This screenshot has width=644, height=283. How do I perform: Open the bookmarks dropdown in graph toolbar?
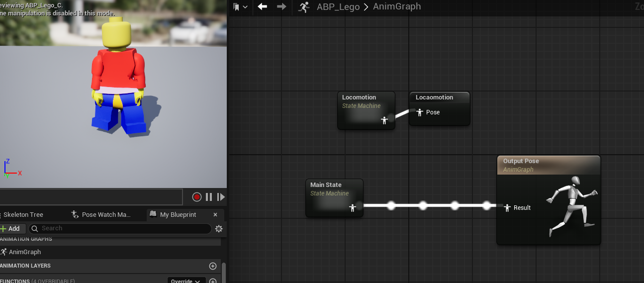[x=240, y=7]
